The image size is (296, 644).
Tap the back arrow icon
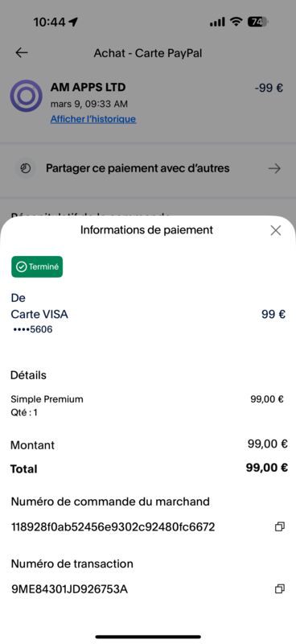(x=22, y=52)
